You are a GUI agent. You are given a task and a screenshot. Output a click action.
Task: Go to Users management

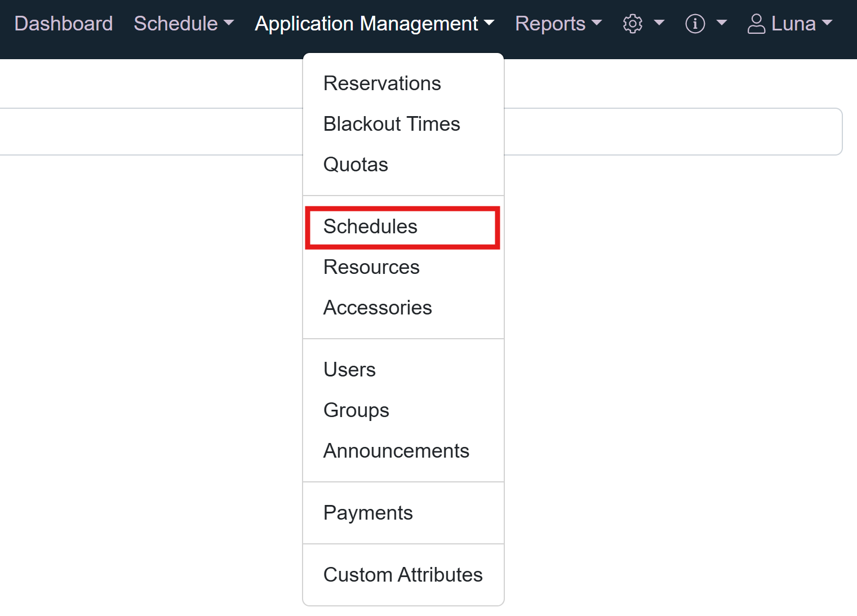pyautogui.click(x=349, y=369)
